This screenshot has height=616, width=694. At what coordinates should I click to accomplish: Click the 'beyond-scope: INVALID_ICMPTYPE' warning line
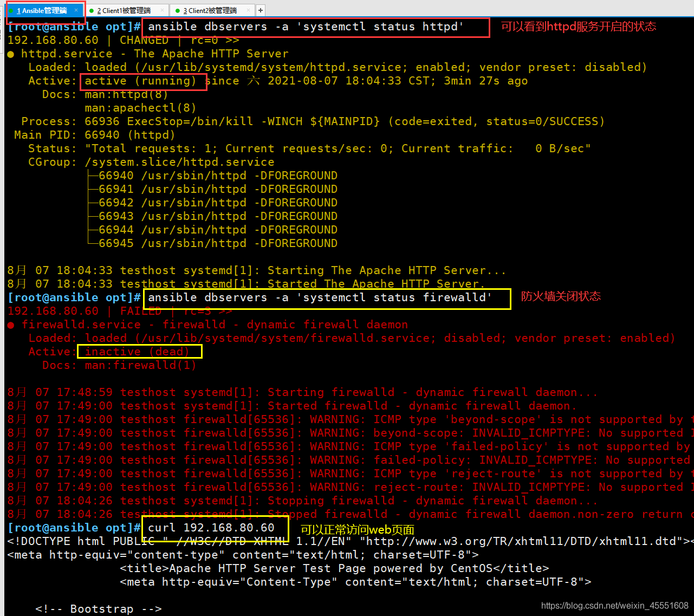click(351, 433)
